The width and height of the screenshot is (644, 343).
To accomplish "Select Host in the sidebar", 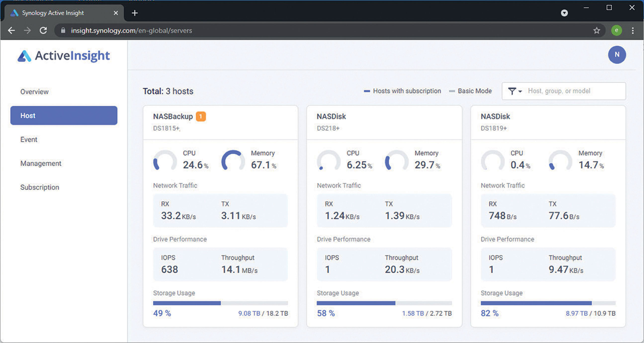I will pos(64,115).
